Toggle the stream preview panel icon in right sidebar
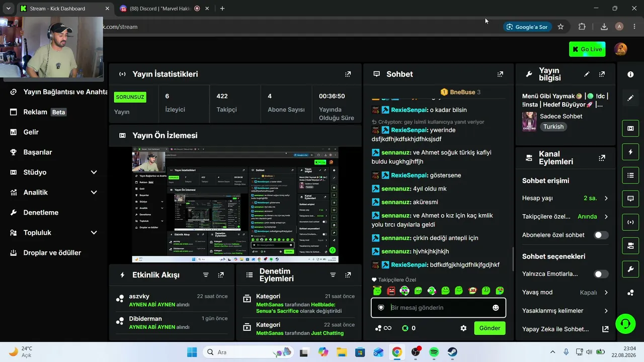Screen dimensions: 644x362 click(x=630, y=128)
